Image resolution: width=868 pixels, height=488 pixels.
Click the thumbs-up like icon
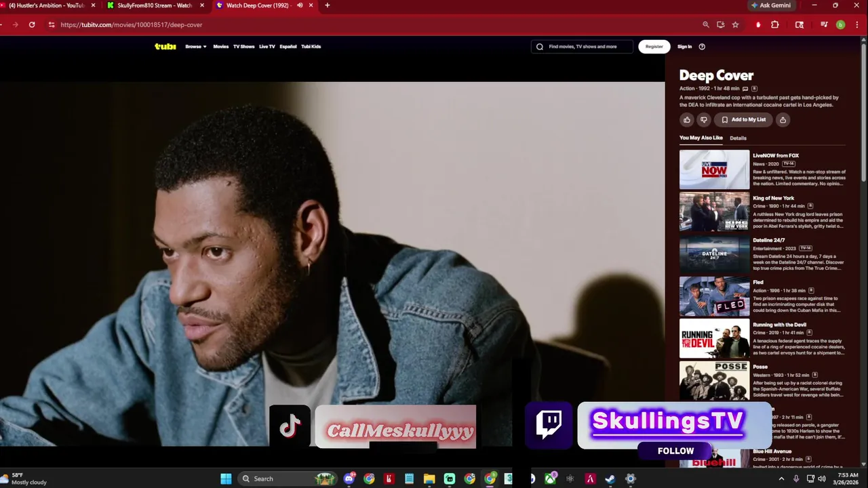point(687,120)
